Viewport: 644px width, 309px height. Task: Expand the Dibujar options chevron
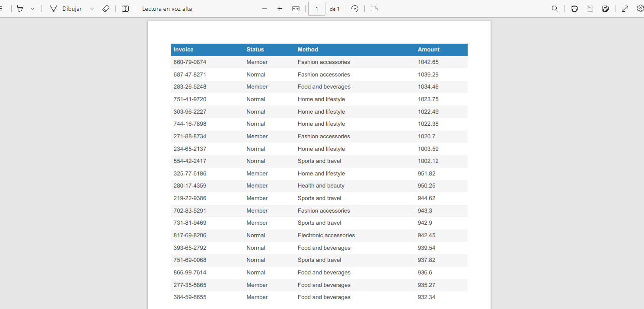click(x=92, y=9)
